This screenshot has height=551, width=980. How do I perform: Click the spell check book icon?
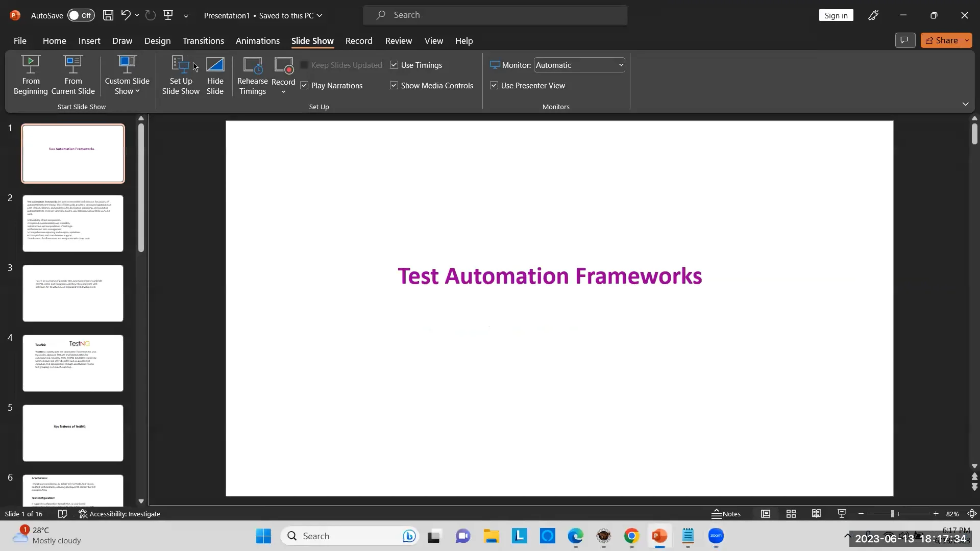(x=62, y=514)
